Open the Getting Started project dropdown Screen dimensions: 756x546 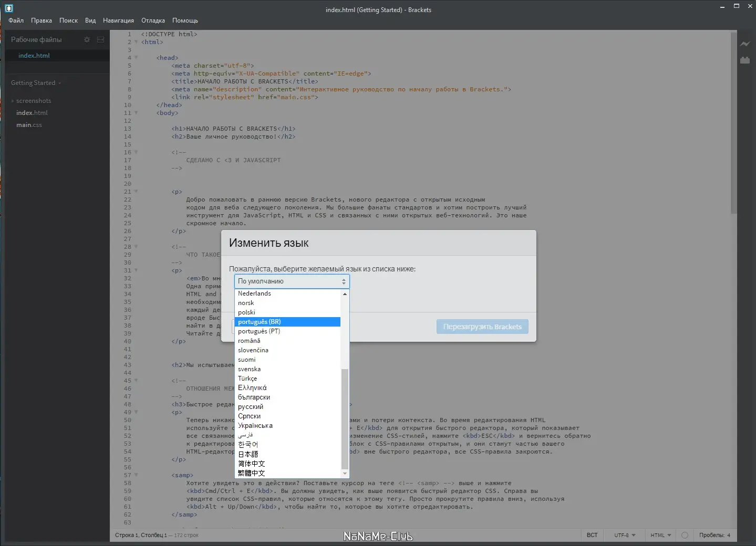[36, 83]
